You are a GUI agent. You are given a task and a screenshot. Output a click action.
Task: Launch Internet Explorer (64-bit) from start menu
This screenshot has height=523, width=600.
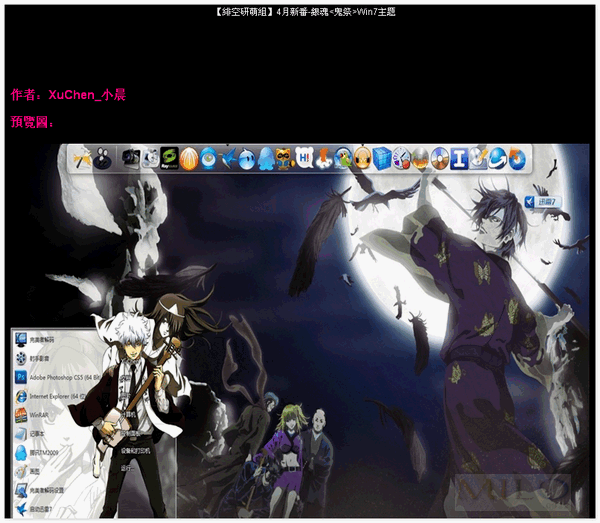coord(50,396)
